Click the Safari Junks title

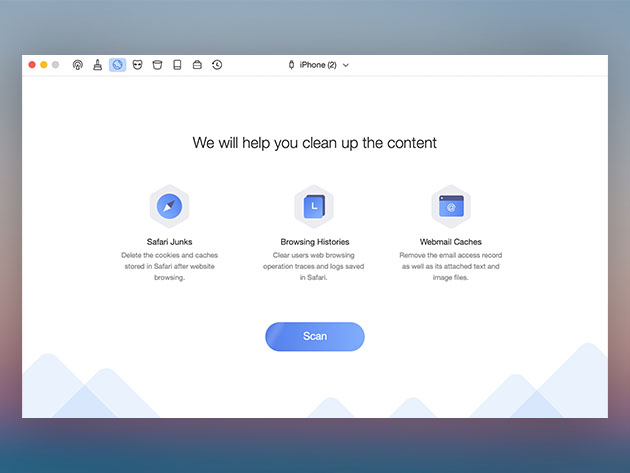tap(169, 242)
